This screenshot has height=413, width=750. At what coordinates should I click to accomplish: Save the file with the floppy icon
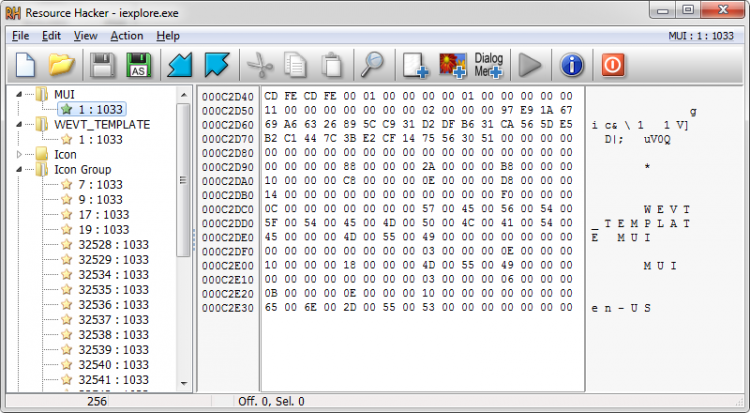(102, 65)
